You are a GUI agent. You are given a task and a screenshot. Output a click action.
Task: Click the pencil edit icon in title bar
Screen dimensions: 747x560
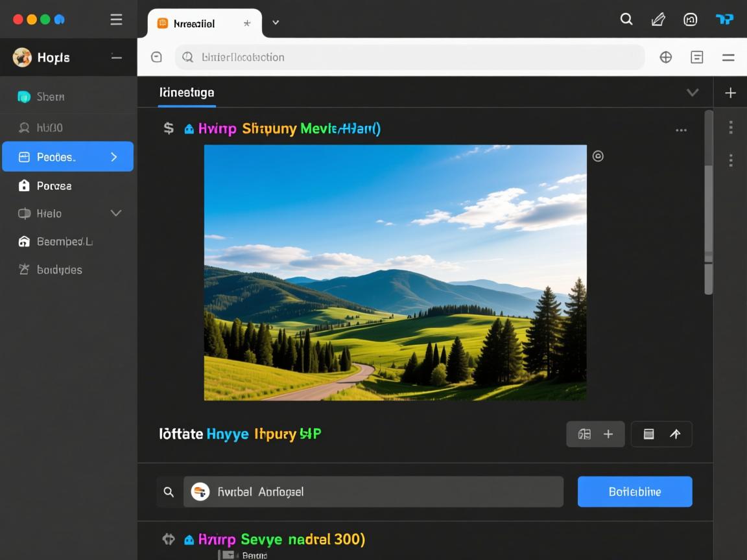pos(658,19)
